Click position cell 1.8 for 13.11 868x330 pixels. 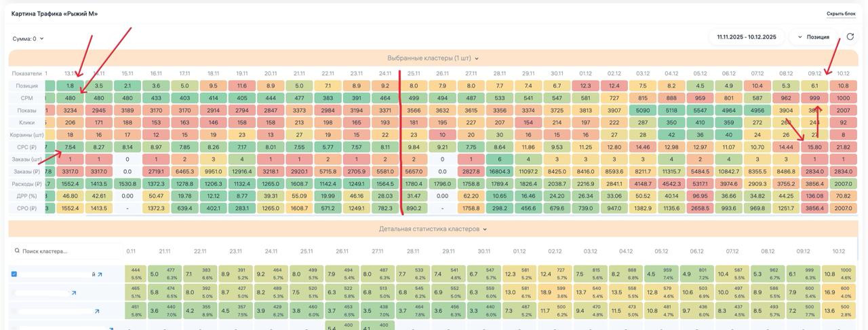click(x=70, y=86)
